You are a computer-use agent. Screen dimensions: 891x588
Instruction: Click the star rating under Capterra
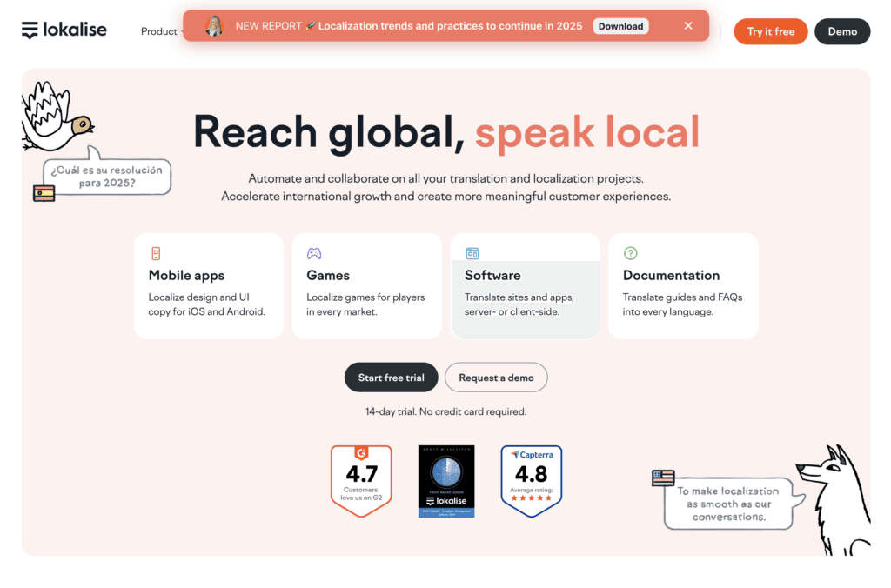532,498
